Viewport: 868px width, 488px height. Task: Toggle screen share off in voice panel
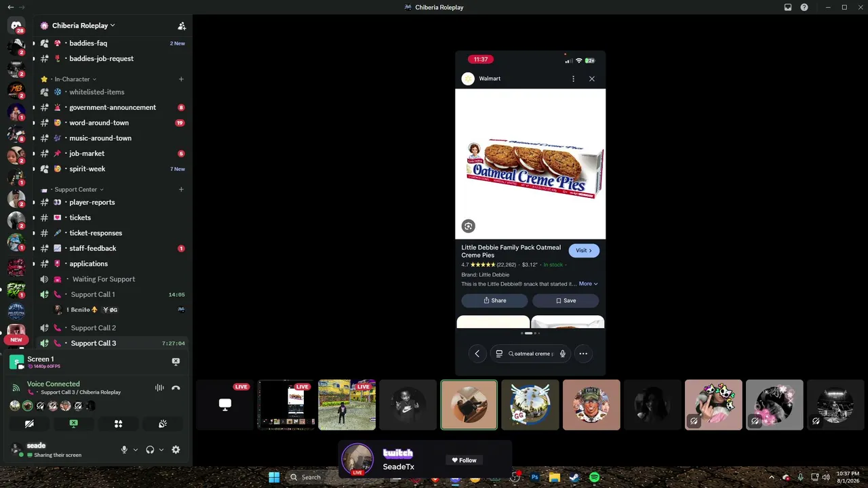coord(73,424)
